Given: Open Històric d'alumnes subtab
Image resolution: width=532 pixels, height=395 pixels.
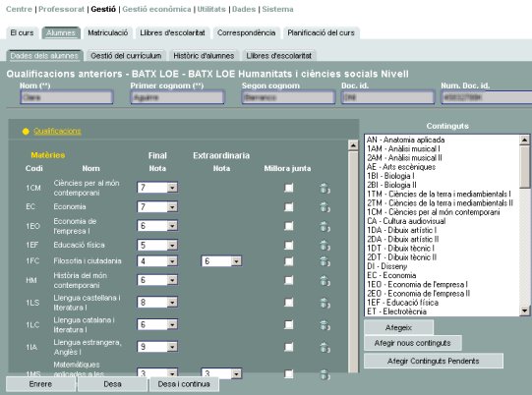Looking at the screenshot, I should (204, 56).
